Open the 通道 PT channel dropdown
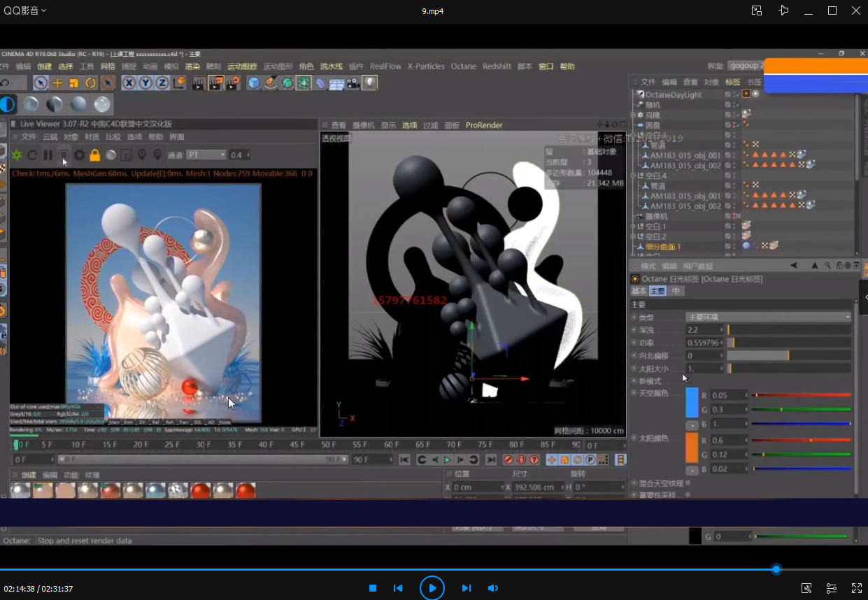Viewport: 868px width, 600px height. tap(206, 155)
